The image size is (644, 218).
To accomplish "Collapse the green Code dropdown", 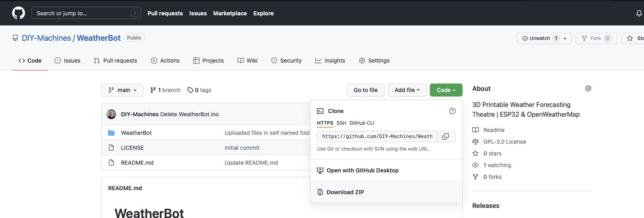I will (446, 90).
